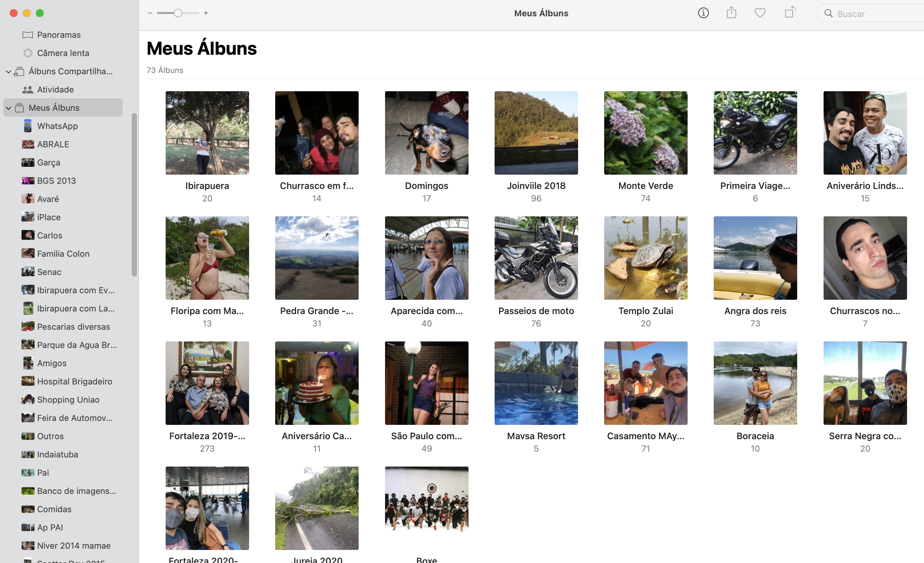This screenshot has width=924, height=563.
Task: Click the zoom out minus icon
Action: pyautogui.click(x=150, y=13)
